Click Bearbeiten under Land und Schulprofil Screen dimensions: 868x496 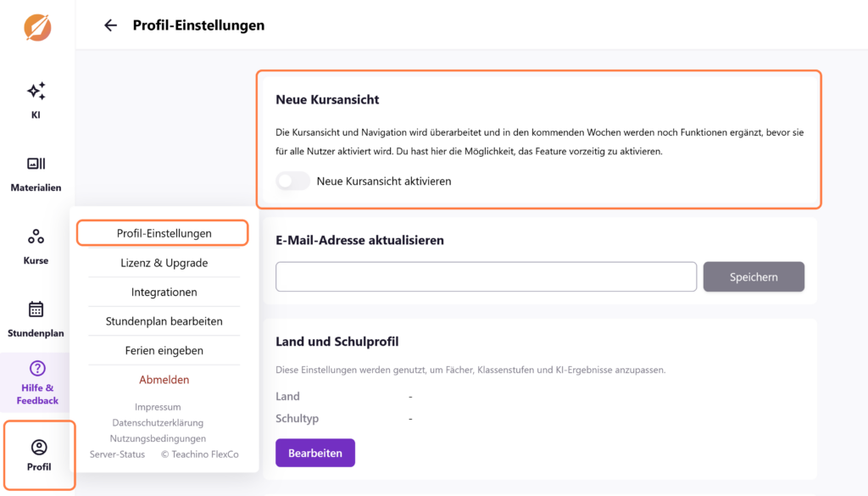point(314,453)
